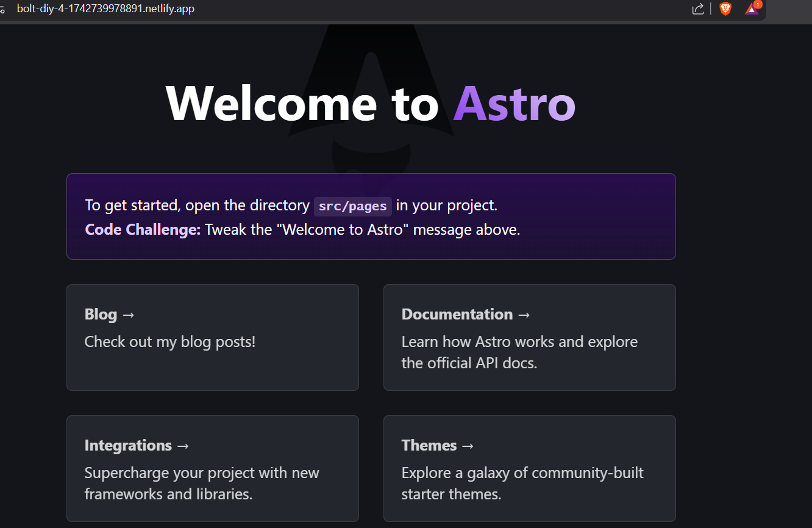This screenshot has height=528, width=812.
Task: Click the bolt-diy netlify.app URL address field
Action: point(105,9)
